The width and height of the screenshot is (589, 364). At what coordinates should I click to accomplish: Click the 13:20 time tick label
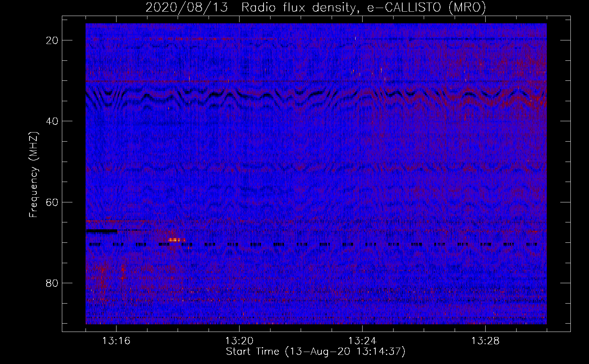(x=239, y=341)
